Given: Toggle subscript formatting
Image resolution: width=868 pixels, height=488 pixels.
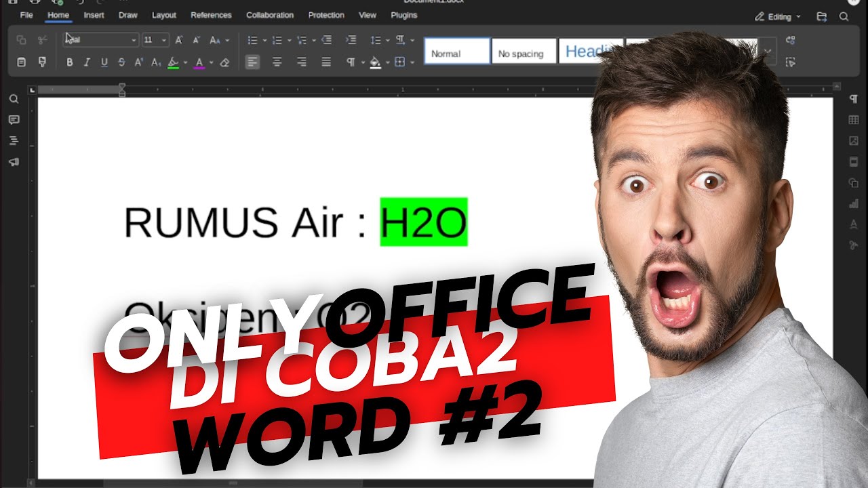Looking at the screenshot, I should [156, 62].
